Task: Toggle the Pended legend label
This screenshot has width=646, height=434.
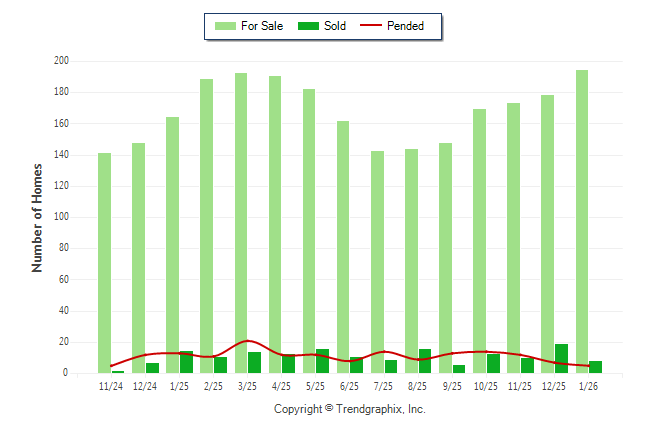Action: coord(406,26)
